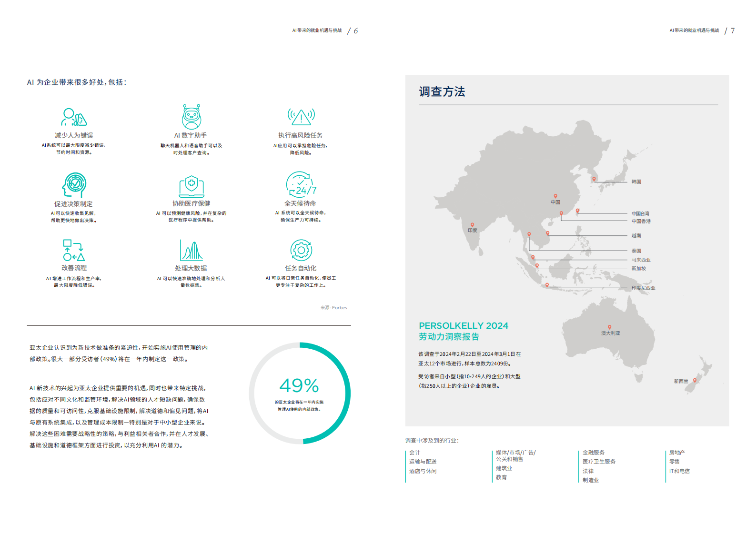756x535 pixels.
Task: Click the 任务自动化 gear icon
Action: (x=301, y=250)
